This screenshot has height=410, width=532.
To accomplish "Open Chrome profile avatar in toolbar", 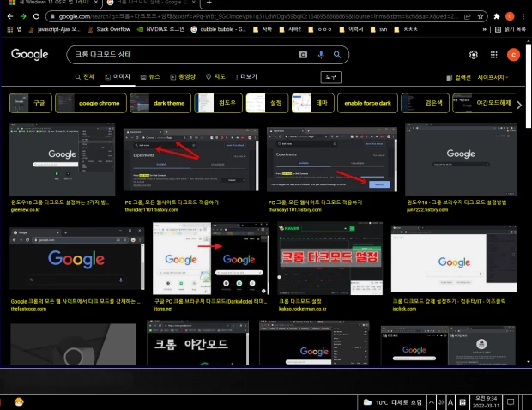I will [510, 16].
